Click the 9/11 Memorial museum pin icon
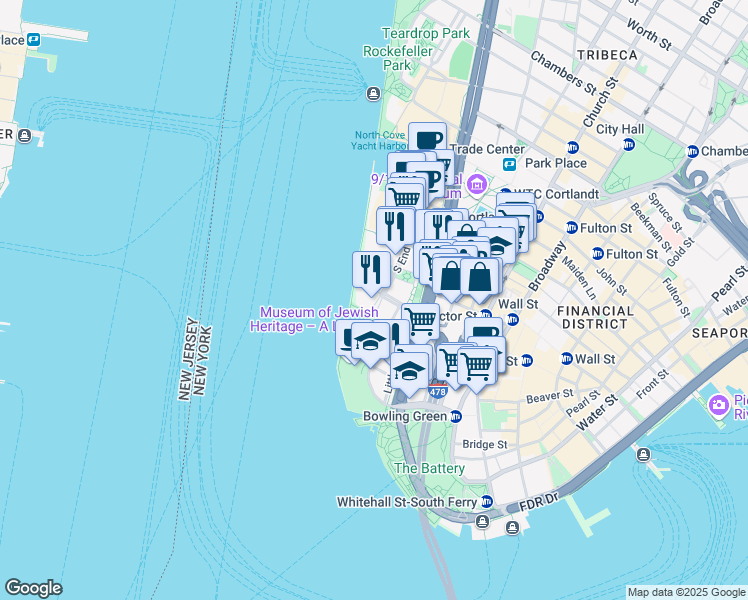 (x=477, y=184)
